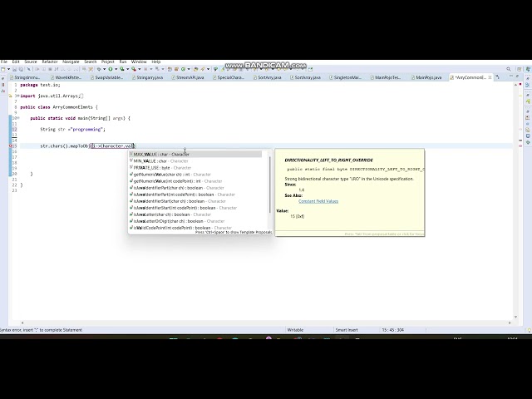
Task: Select MAX_VALUE : char proposal
Action: (195, 155)
